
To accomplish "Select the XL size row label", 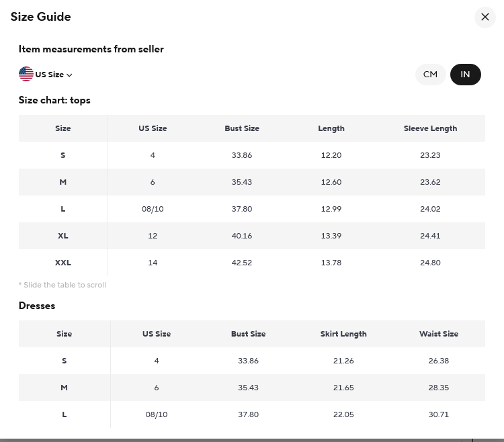I will (x=63, y=236).
